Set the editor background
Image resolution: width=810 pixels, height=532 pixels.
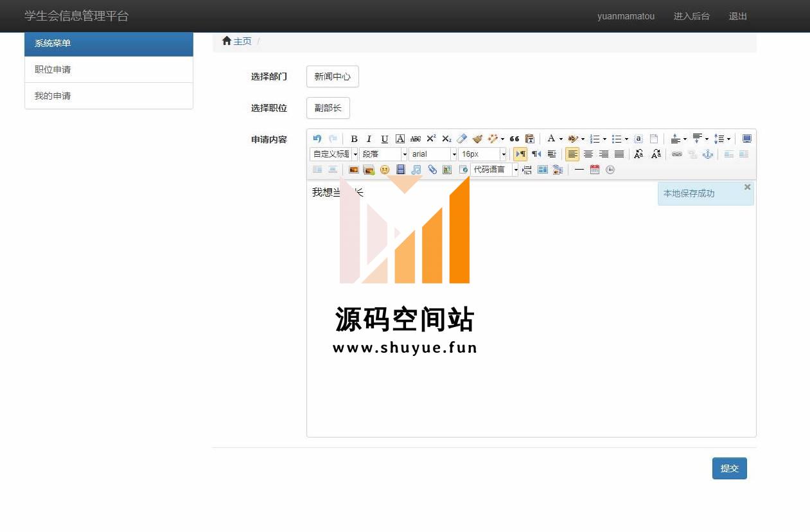(x=558, y=170)
